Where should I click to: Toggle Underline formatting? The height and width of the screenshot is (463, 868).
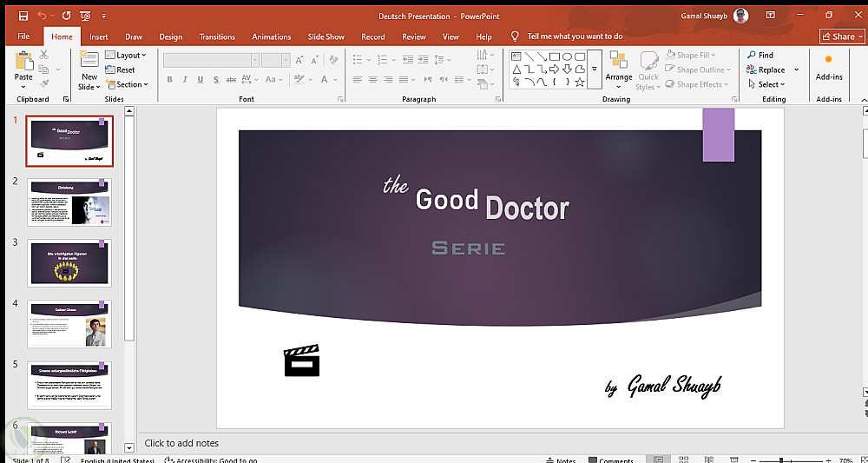201,79
